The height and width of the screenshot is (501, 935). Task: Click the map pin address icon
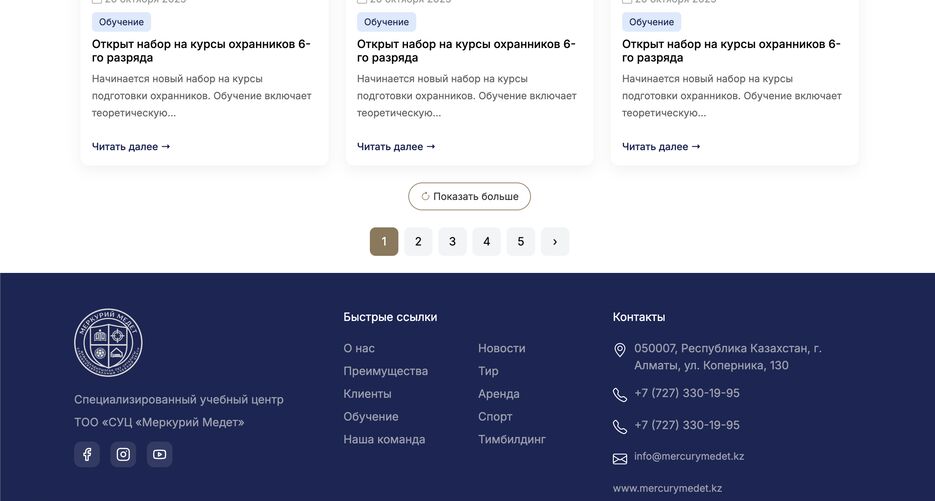point(620,350)
